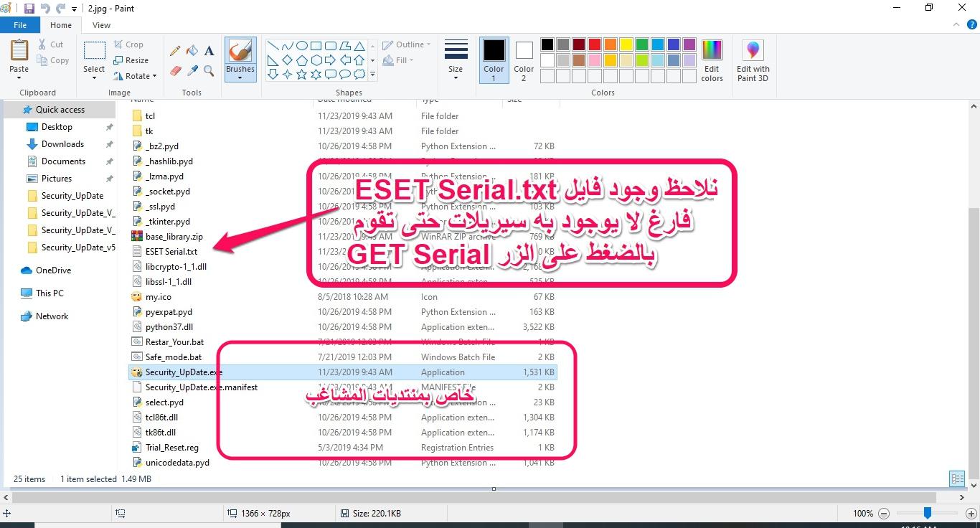Screen dimensions: 980x528
Task: Open the File menu
Action: 20,25
